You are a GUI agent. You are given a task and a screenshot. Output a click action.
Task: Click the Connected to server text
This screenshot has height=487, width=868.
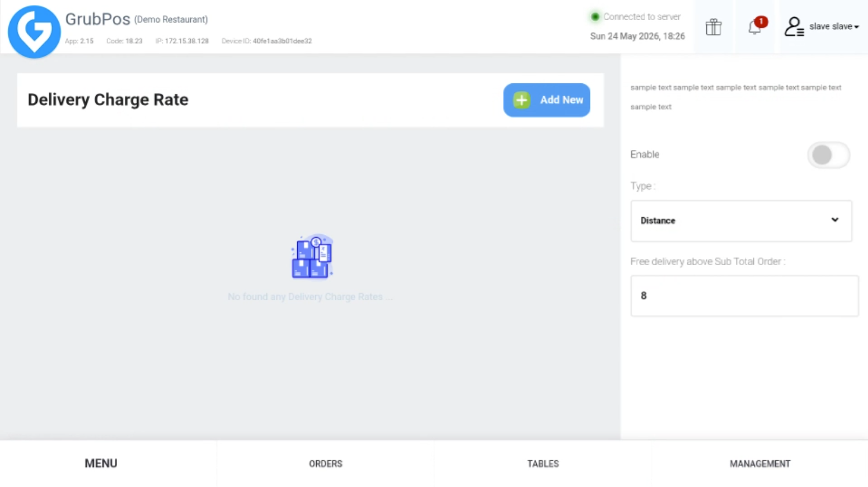point(642,17)
